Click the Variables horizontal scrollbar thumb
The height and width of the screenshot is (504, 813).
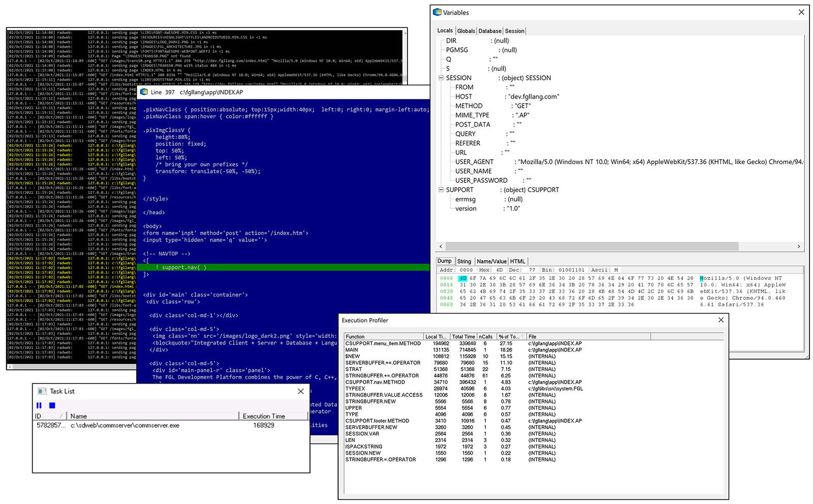[x=592, y=246]
